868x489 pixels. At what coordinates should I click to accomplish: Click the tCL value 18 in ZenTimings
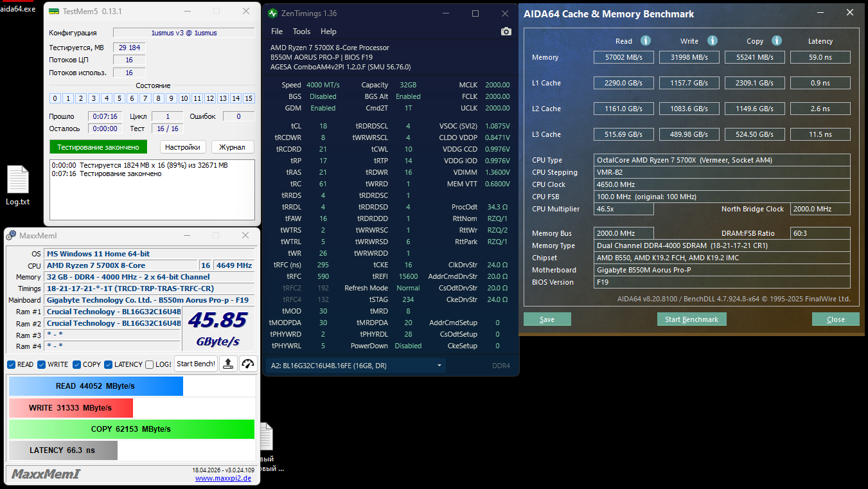323,126
